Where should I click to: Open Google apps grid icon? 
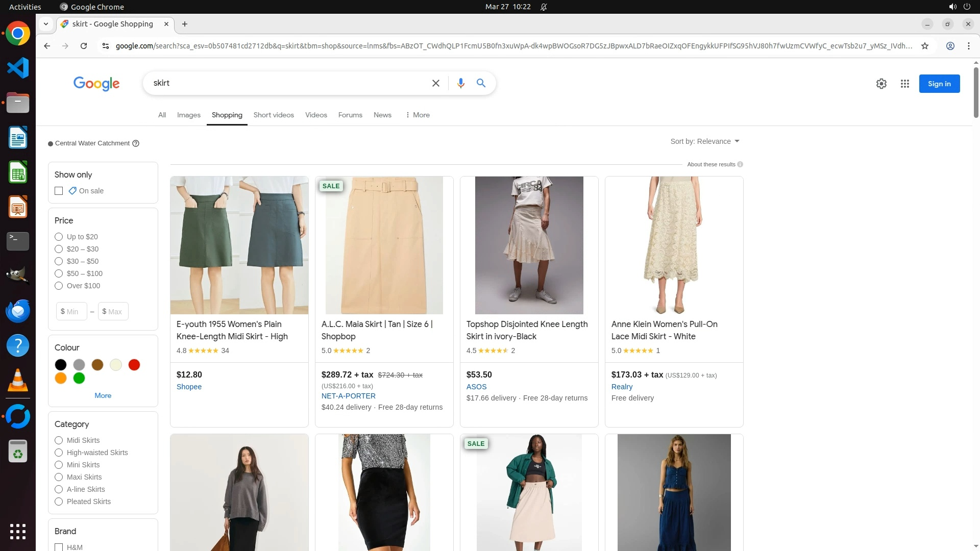(x=904, y=84)
